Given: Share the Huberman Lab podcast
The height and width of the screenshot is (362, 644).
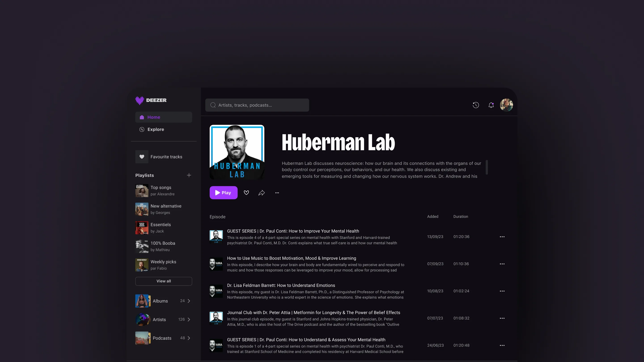Looking at the screenshot, I should click(x=261, y=193).
